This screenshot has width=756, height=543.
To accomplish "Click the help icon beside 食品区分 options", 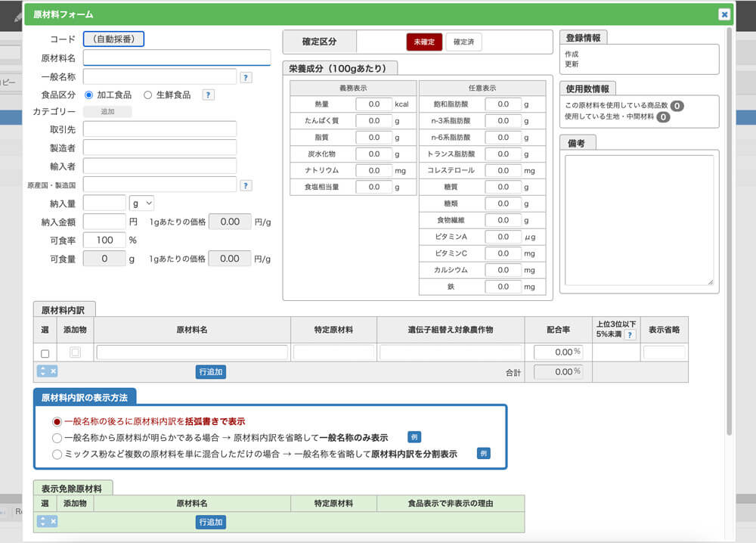I will coord(209,95).
